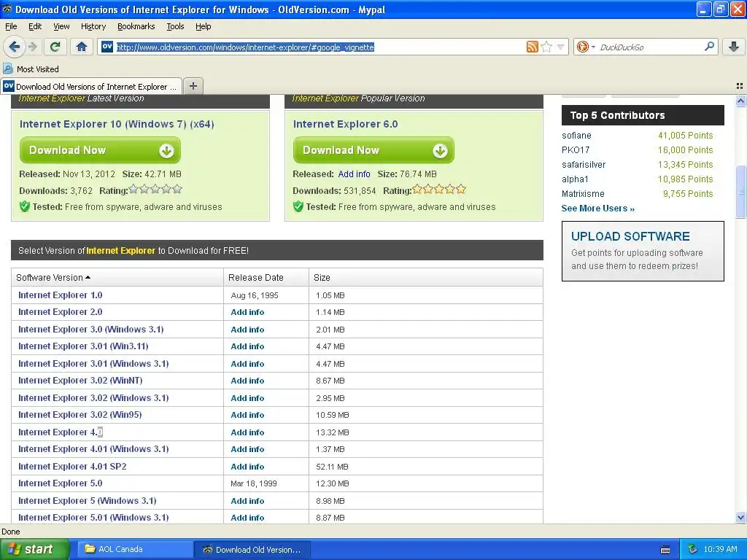This screenshot has height=560, width=747.
Task: Show all tabs grid icon
Action: tap(740, 86)
